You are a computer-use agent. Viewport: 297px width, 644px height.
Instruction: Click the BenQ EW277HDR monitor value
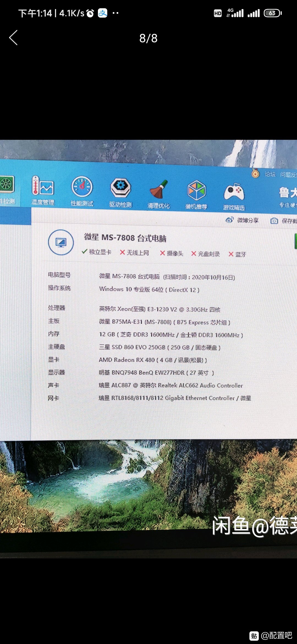click(156, 373)
